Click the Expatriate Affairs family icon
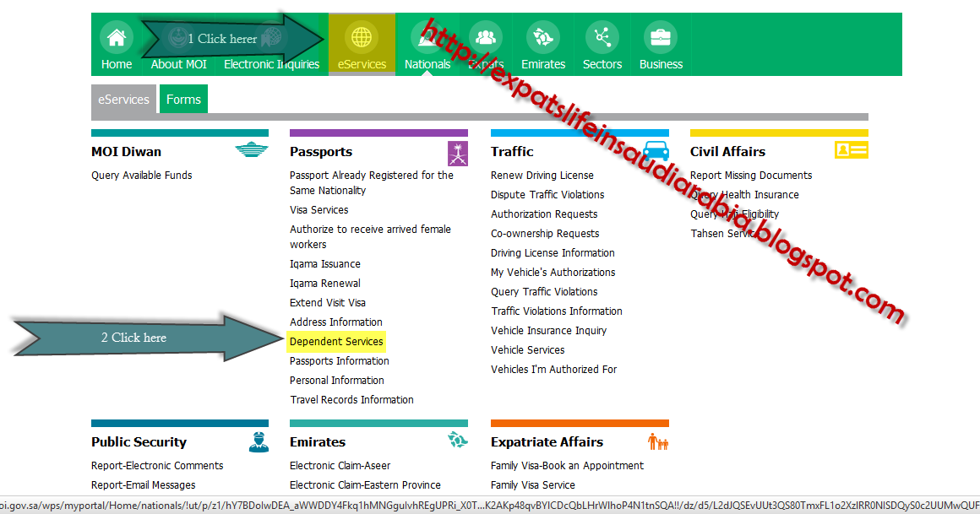The height and width of the screenshot is (514, 980). tap(658, 441)
